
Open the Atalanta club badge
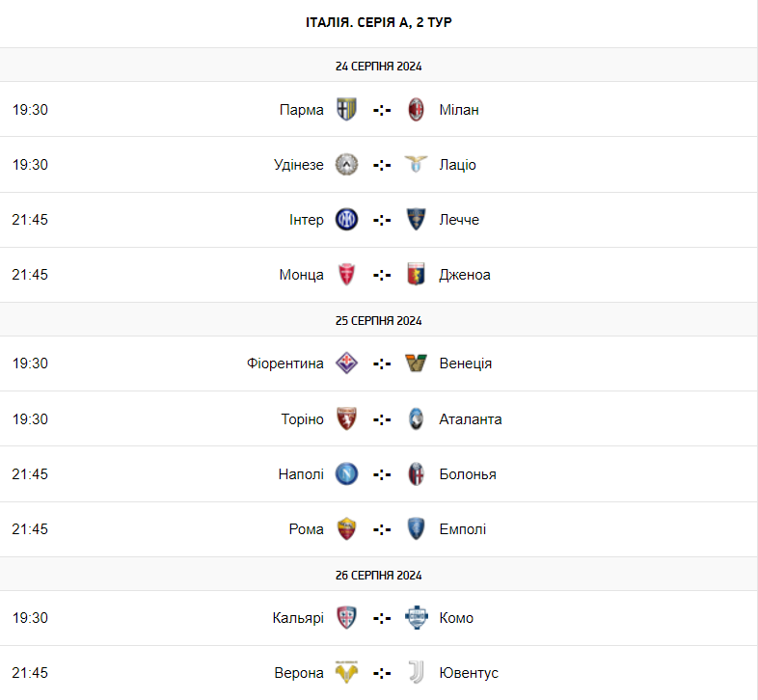coord(417,419)
